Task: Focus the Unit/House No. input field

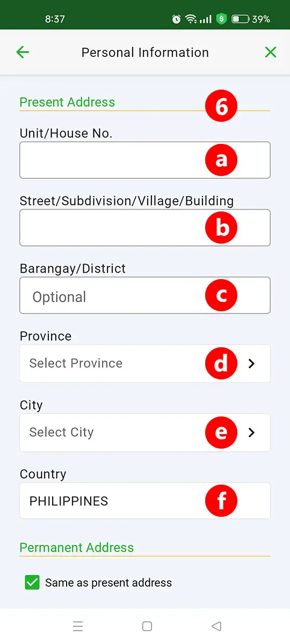Action: 145,160
